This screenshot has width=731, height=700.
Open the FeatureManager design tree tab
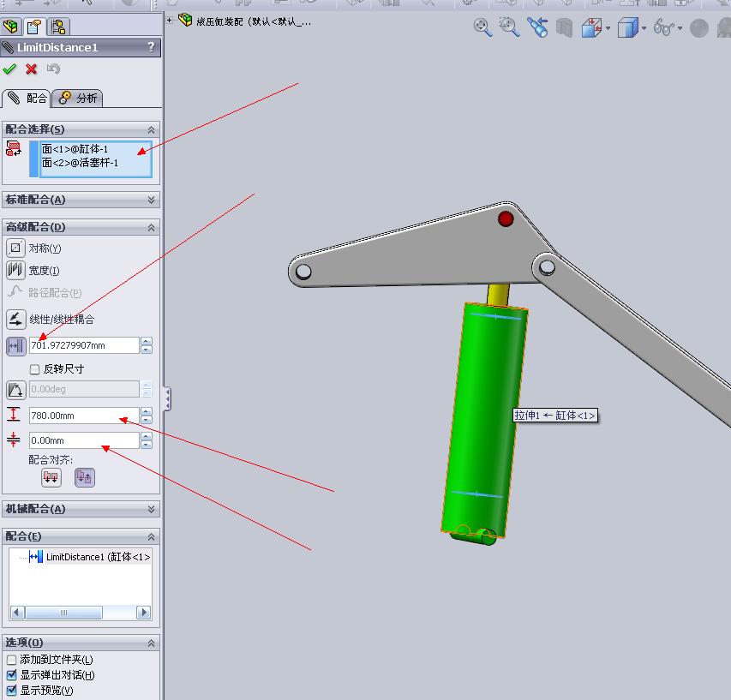pyautogui.click(x=11, y=27)
